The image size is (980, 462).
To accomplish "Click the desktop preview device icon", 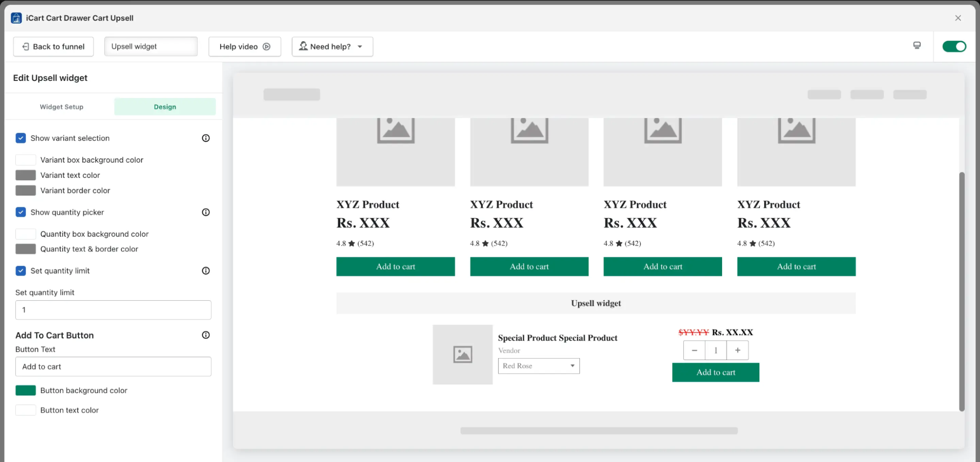I will 917,46.
